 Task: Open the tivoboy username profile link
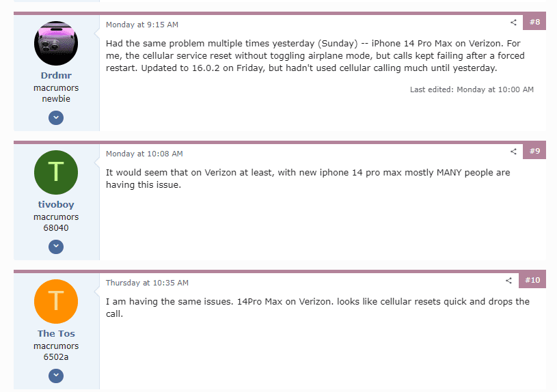pyautogui.click(x=56, y=204)
